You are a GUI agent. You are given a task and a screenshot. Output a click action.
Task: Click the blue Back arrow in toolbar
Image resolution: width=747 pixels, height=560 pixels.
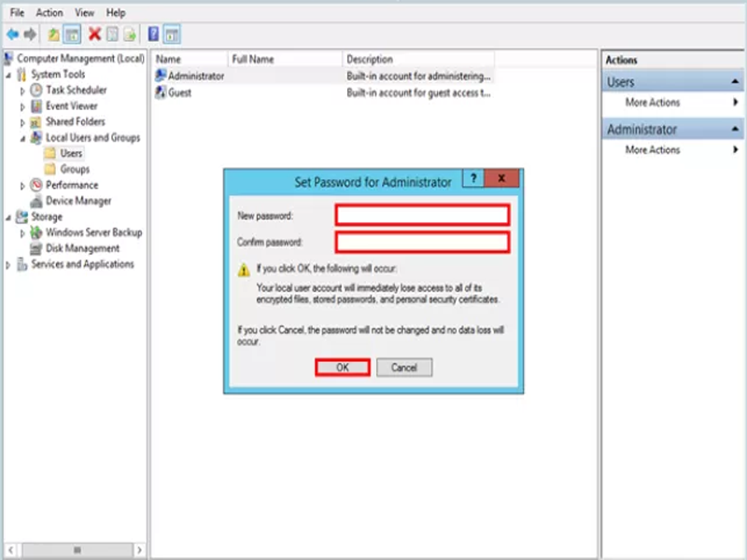pos(12,35)
